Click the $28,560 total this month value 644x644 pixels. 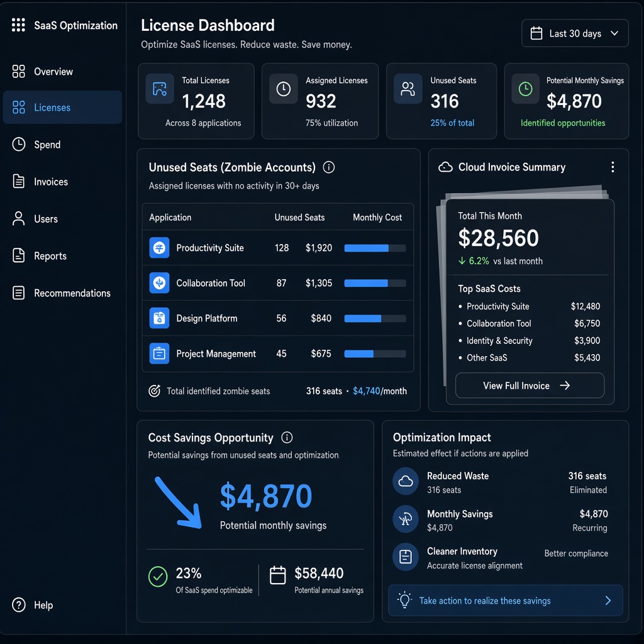pos(498,238)
